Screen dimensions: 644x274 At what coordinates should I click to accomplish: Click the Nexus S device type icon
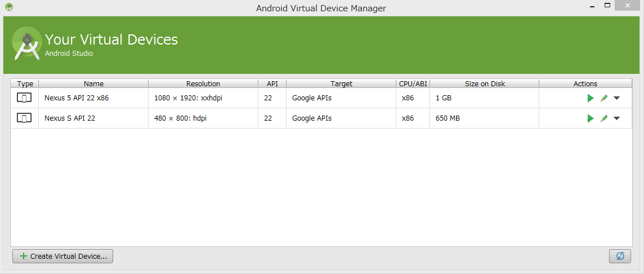pos(24,118)
